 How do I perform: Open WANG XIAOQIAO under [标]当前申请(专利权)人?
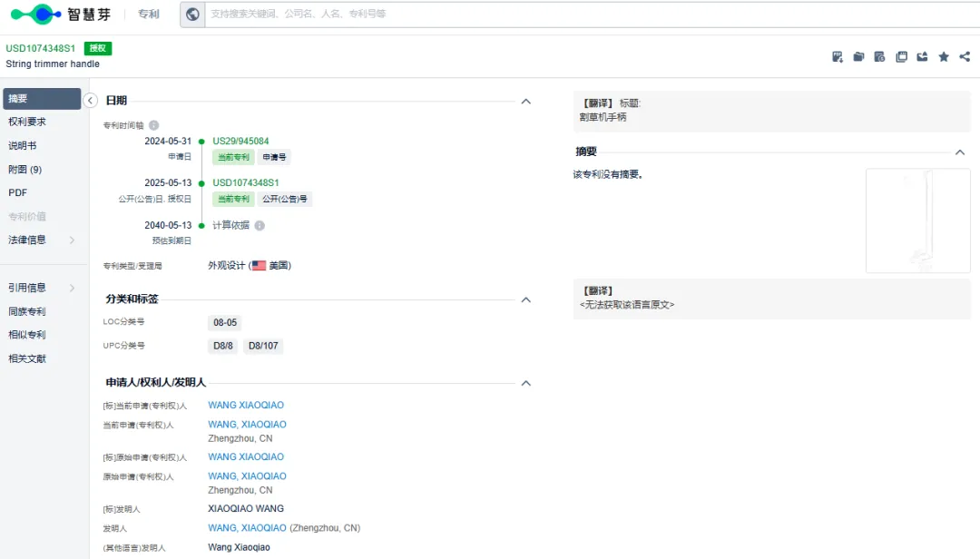(x=246, y=405)
